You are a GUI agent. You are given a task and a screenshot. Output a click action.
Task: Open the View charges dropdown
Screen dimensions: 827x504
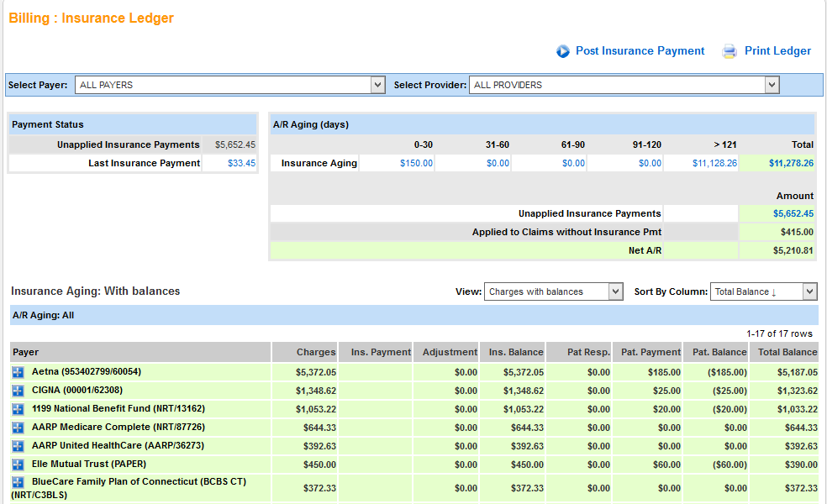click(553, 291)
